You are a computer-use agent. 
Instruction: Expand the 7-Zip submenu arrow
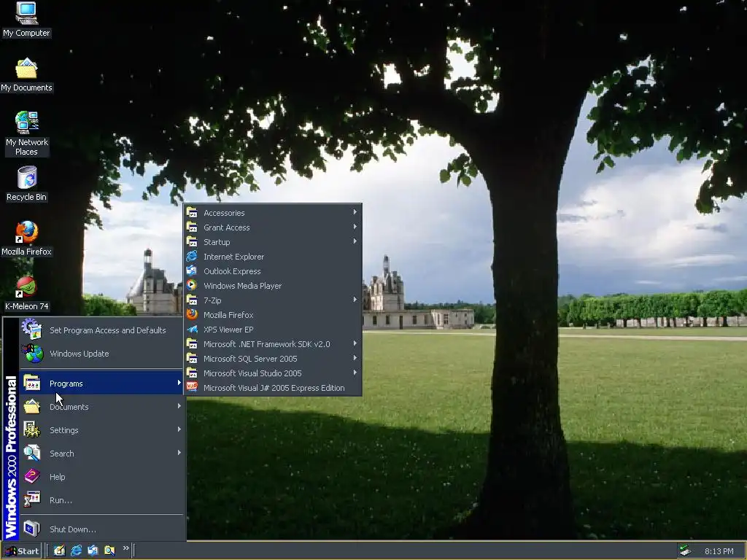pos(355,300)
